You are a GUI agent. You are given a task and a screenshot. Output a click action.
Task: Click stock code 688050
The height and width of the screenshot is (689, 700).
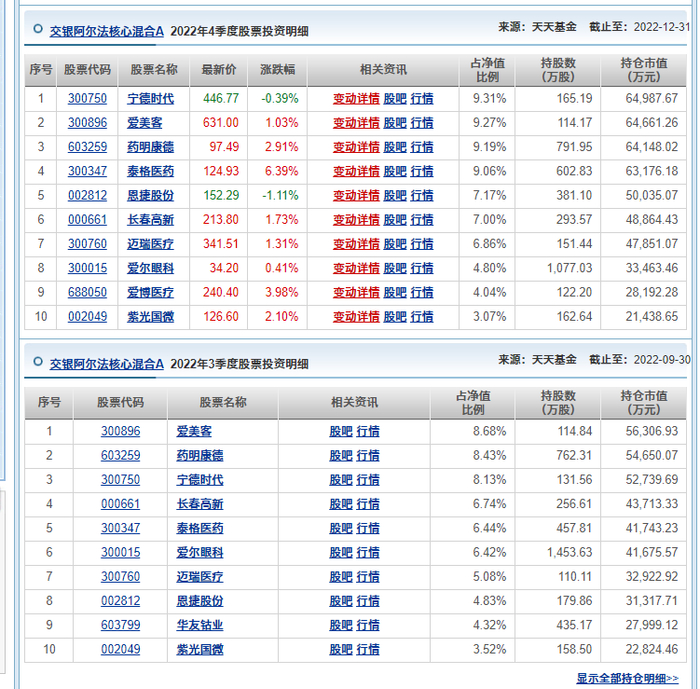click(x=87, y=292)
